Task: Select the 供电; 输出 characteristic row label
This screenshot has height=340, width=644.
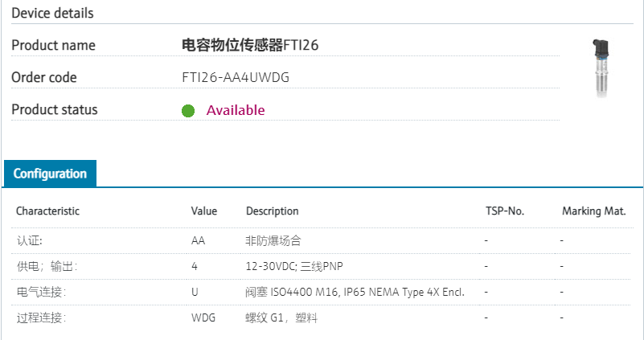Action: (x=47, y=266)
